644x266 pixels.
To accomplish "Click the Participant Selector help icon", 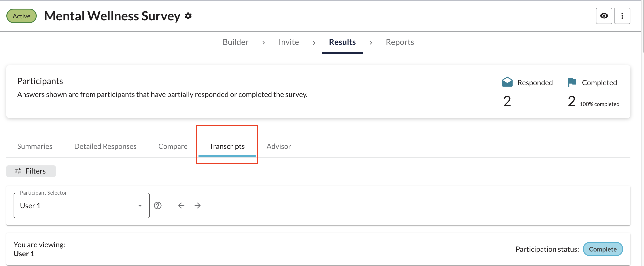I will pos(157,206).
